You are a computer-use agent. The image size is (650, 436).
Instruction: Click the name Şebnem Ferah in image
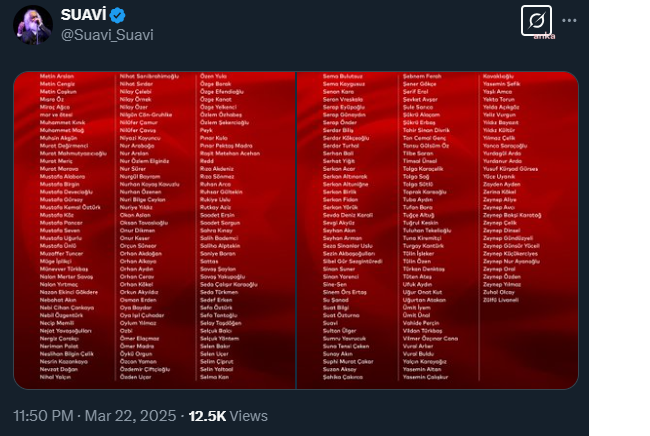[422, 76]
